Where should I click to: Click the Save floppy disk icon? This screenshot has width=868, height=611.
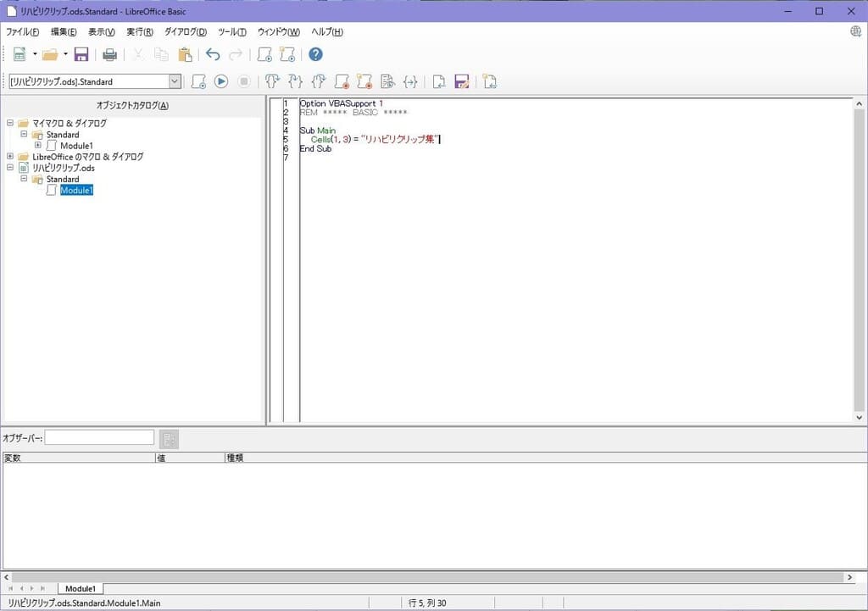pos(81,55)
